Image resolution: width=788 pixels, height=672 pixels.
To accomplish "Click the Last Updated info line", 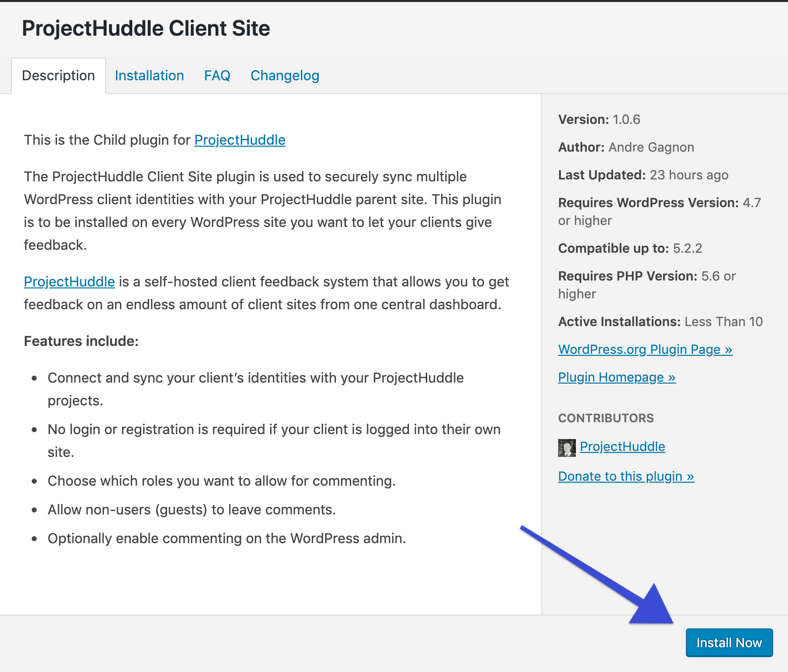I will (643, 175).
